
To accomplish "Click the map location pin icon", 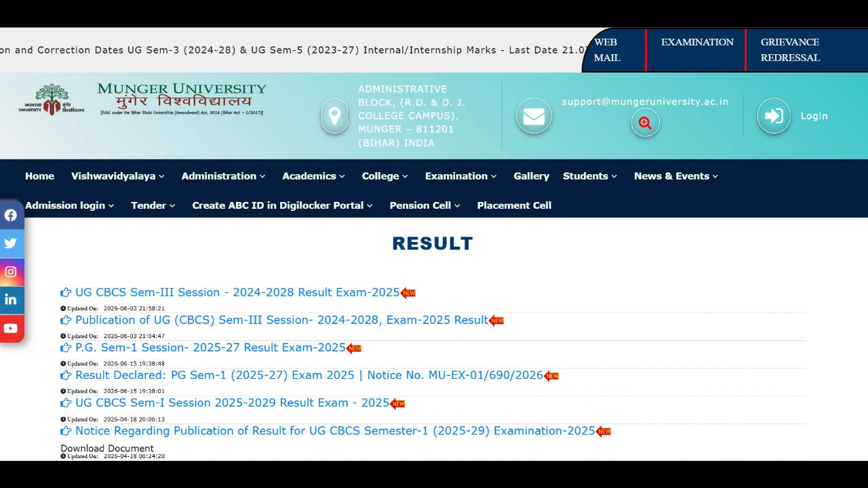I will (x=334, y=116).
